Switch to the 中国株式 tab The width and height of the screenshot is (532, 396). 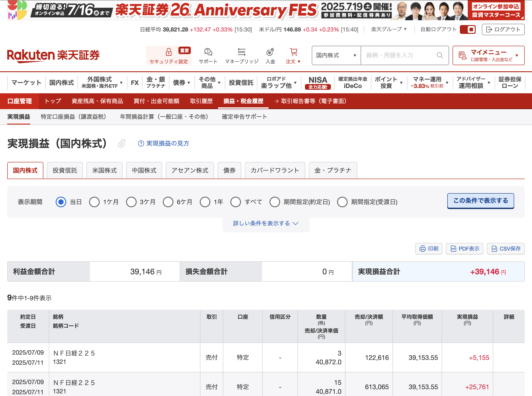click(x=144, y=170)
